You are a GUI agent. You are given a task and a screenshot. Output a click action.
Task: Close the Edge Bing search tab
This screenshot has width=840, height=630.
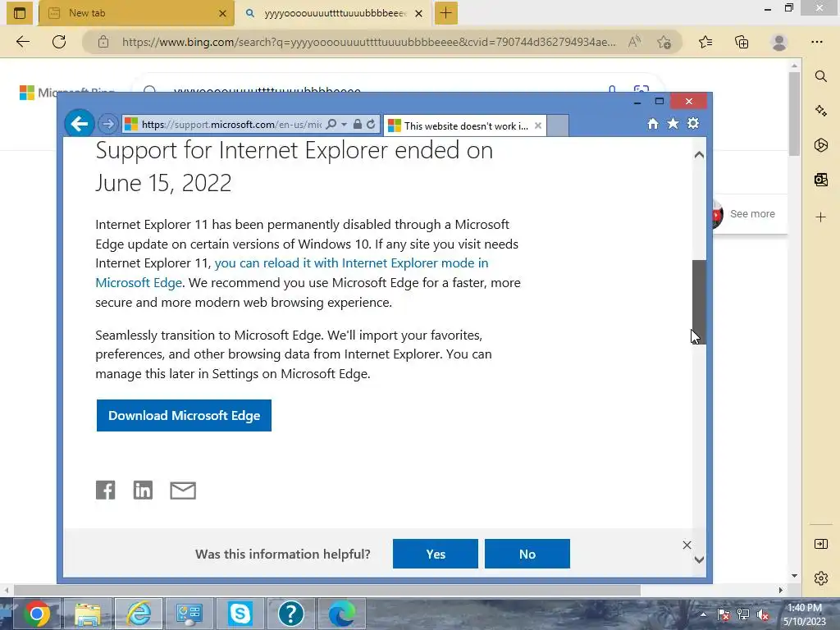coord(419,13)
